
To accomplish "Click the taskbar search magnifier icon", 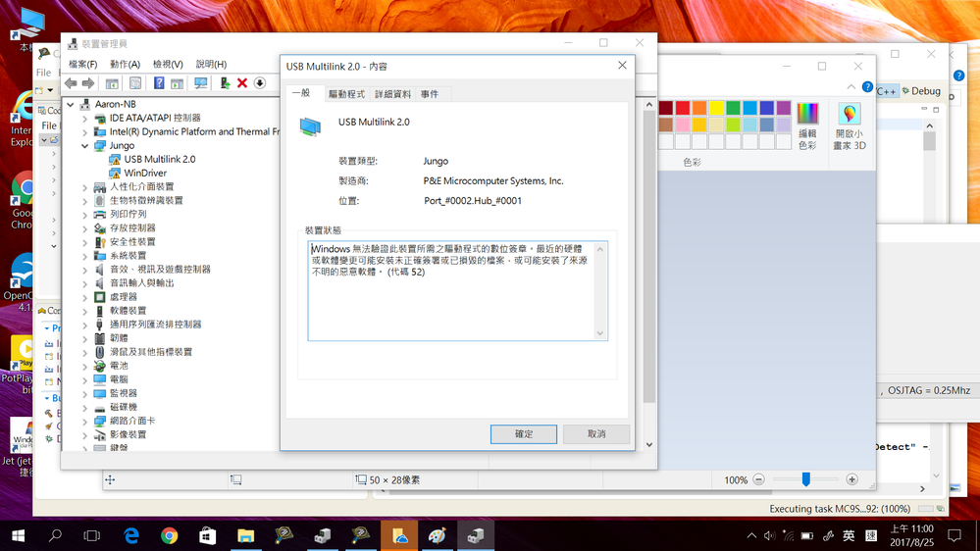I will 55,535.
